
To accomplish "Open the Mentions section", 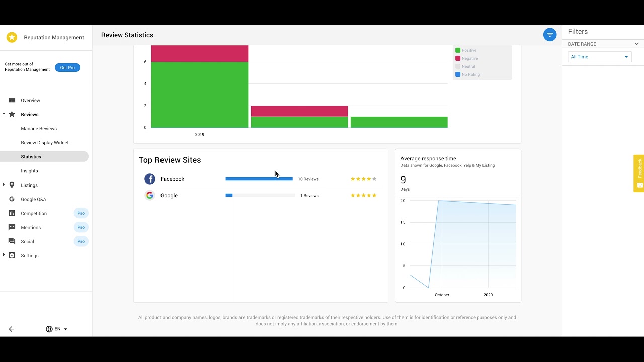I will point(31,227).
